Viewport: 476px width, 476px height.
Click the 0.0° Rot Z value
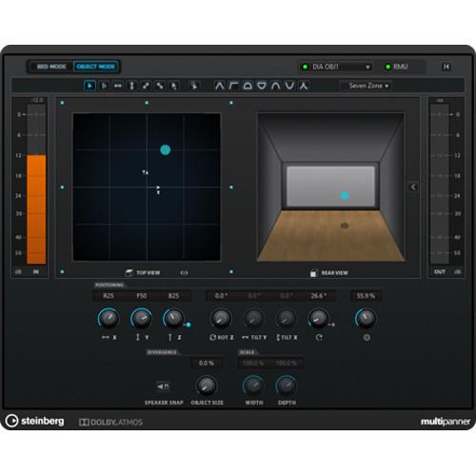[221, 296]
